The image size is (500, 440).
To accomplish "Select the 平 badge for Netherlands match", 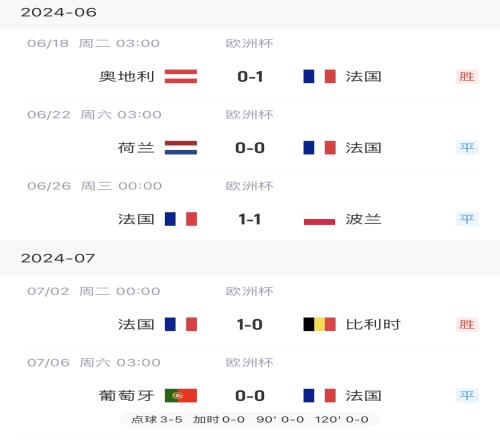I will 467,148.
